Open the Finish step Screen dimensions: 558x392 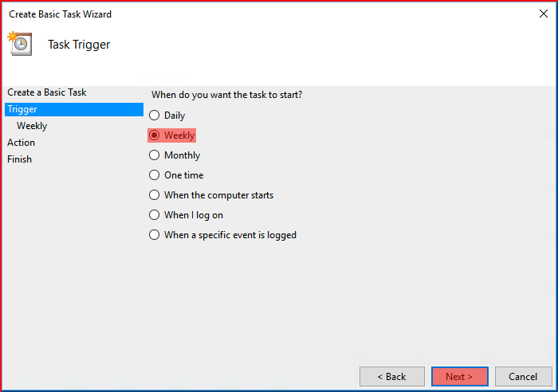click(x=20, y=159)
